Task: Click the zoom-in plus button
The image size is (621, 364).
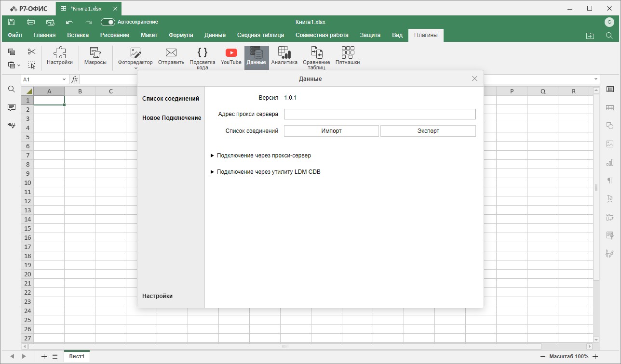Action: (x=595, y=356)
